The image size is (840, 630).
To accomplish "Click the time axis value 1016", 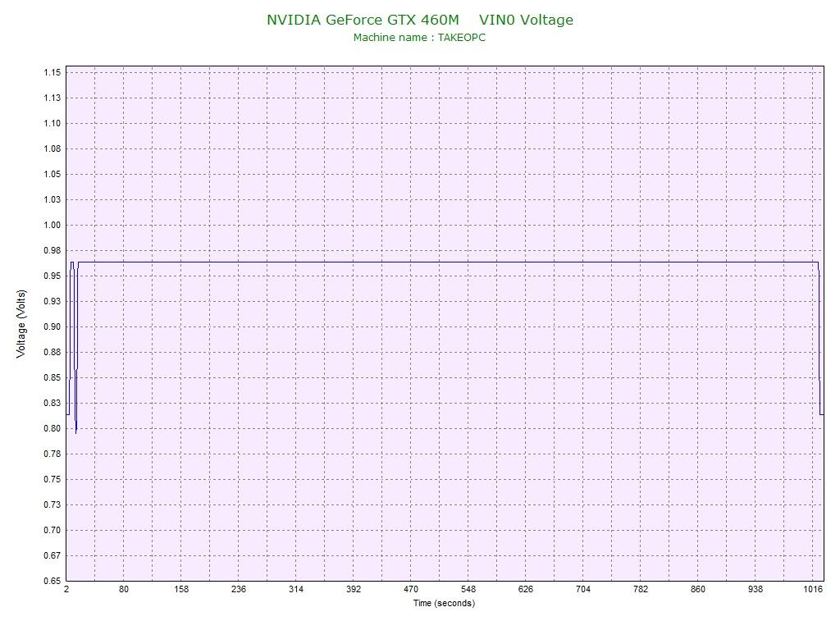I will coord(813,589).
